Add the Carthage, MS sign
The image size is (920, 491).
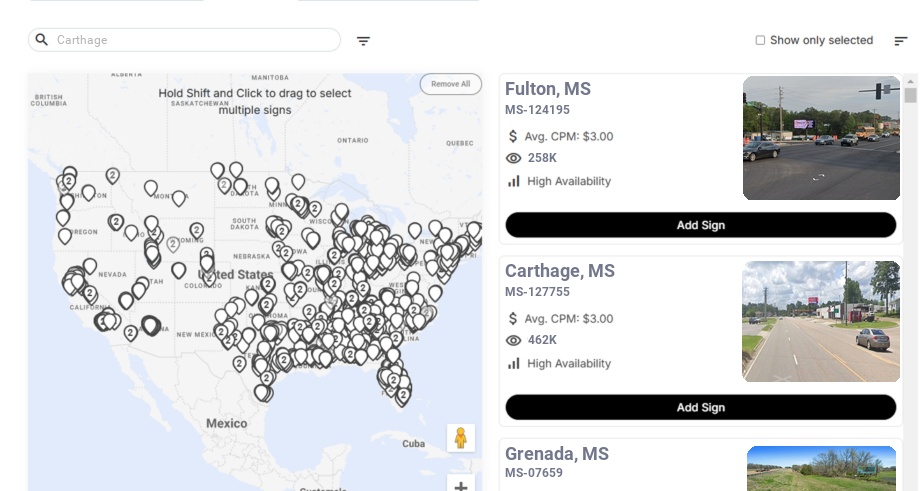[x=700, y=407]
